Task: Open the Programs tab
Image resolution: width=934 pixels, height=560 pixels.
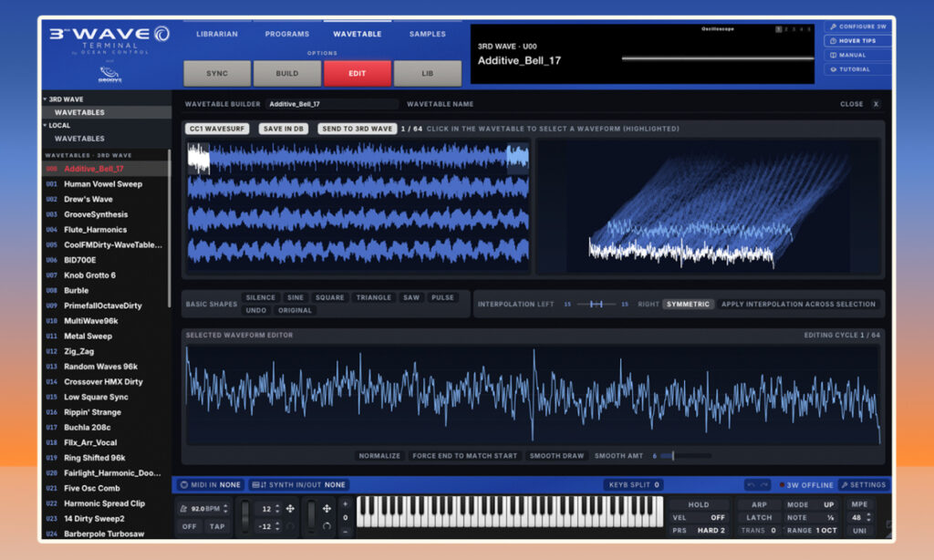Action: 287,34
